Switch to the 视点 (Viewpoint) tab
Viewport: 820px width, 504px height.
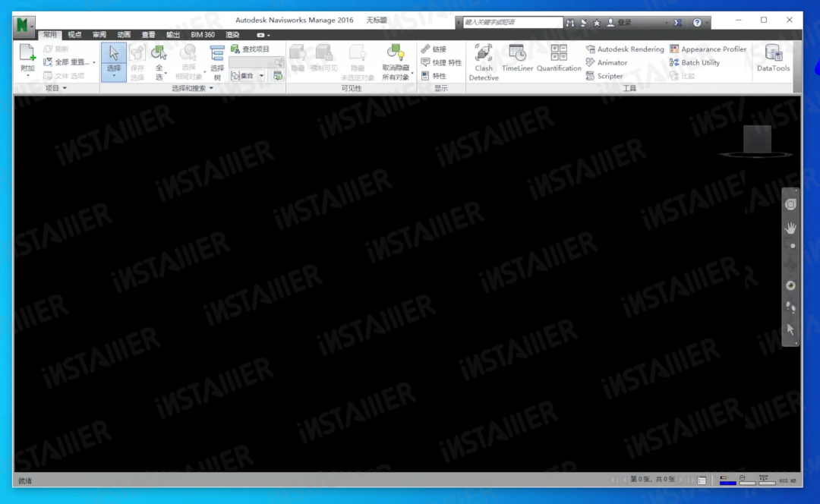(74, 35)
